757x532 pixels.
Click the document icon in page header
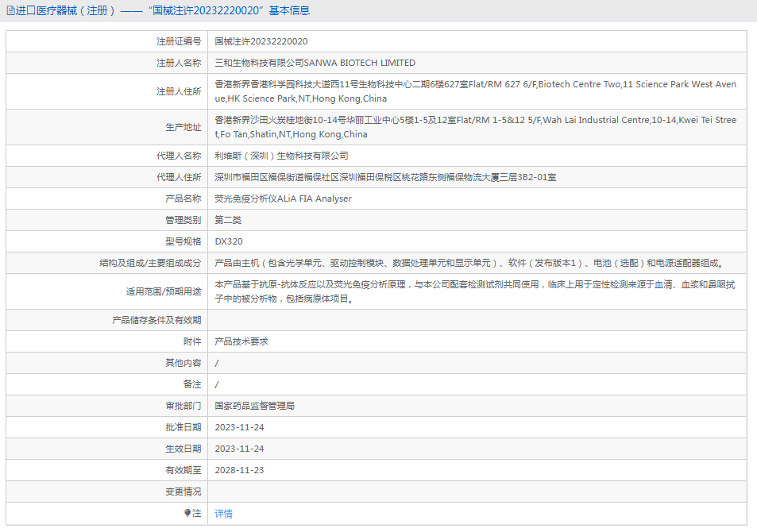(10, 10)
